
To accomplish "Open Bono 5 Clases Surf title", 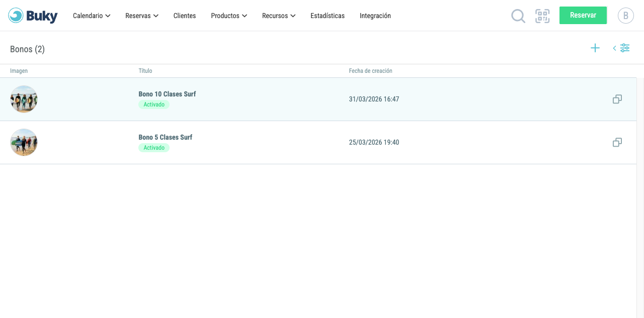I will 166,137.
